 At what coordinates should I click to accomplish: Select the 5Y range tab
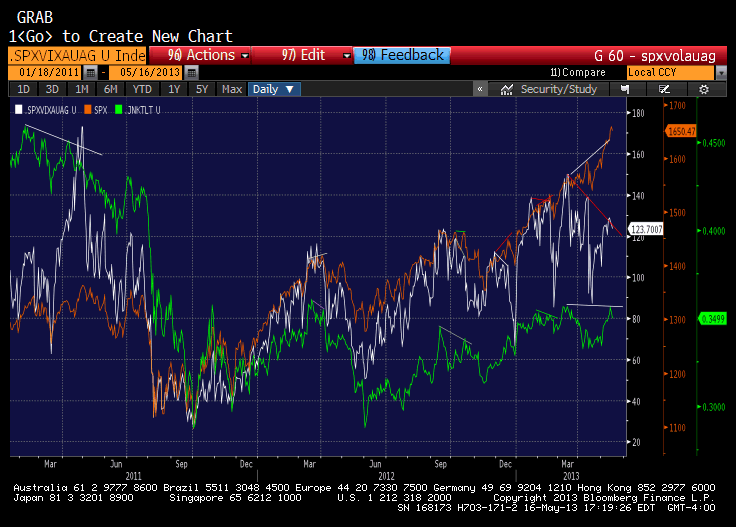coord(202,89)
